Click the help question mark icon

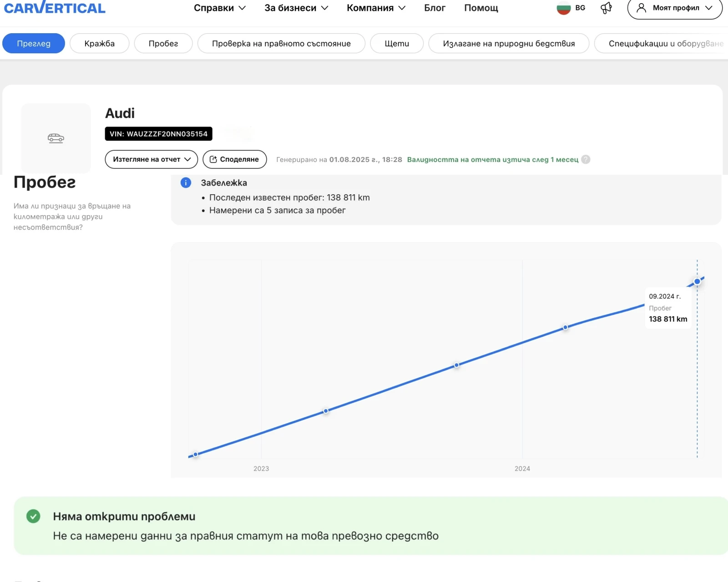point(586,160)
